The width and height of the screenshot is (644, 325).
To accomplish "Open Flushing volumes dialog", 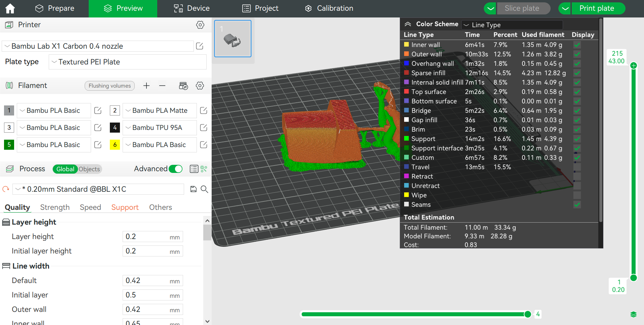I will click(110, 86).
